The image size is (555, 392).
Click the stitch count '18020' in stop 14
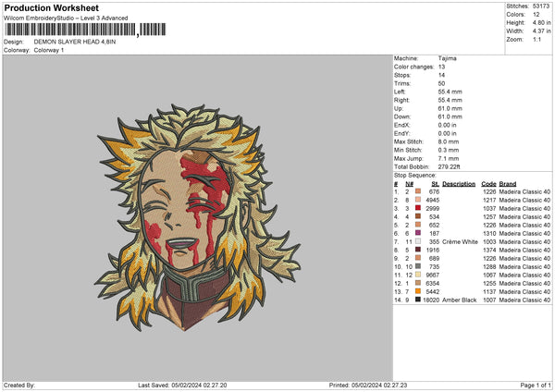coord(431,300)
